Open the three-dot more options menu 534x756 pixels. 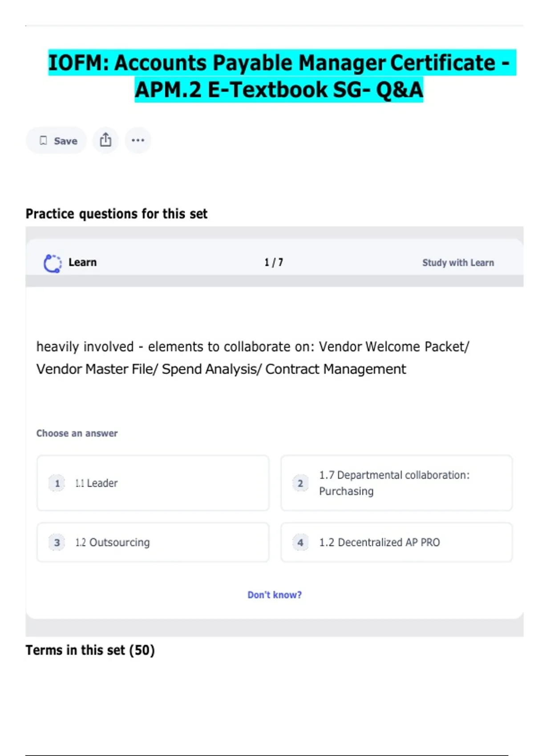point(138,140)
